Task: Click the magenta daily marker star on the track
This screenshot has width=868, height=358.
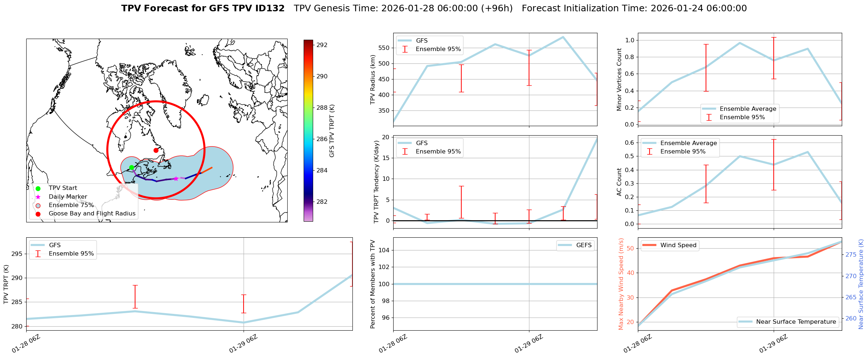Action: (x=176, y=179)
